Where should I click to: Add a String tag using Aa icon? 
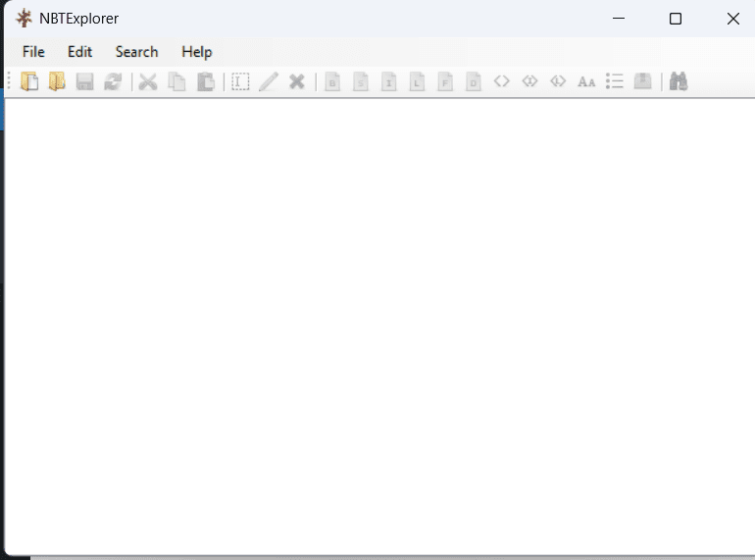(586, 81)
